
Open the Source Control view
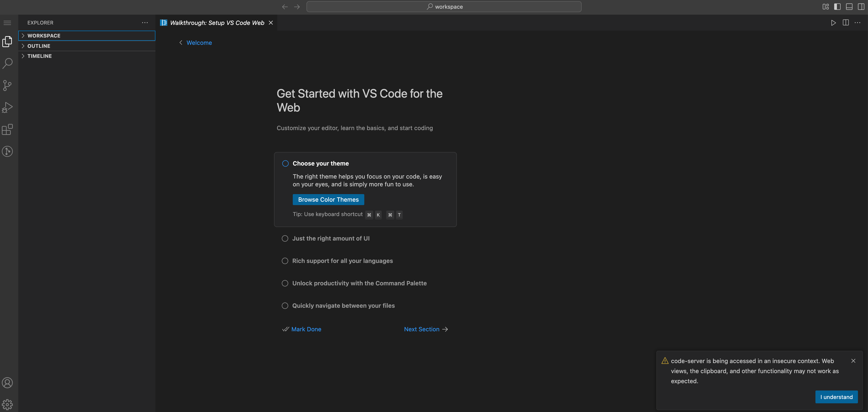click(7, 85)
